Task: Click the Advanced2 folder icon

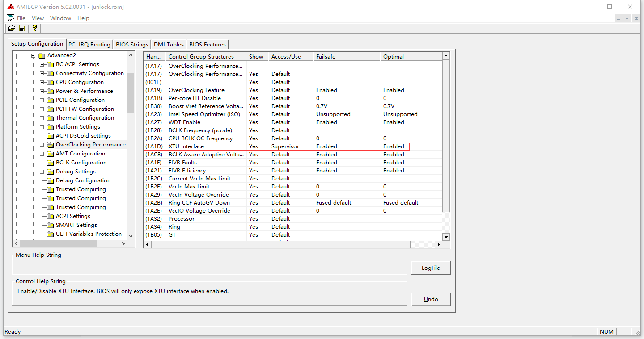Action: (42, 55)
